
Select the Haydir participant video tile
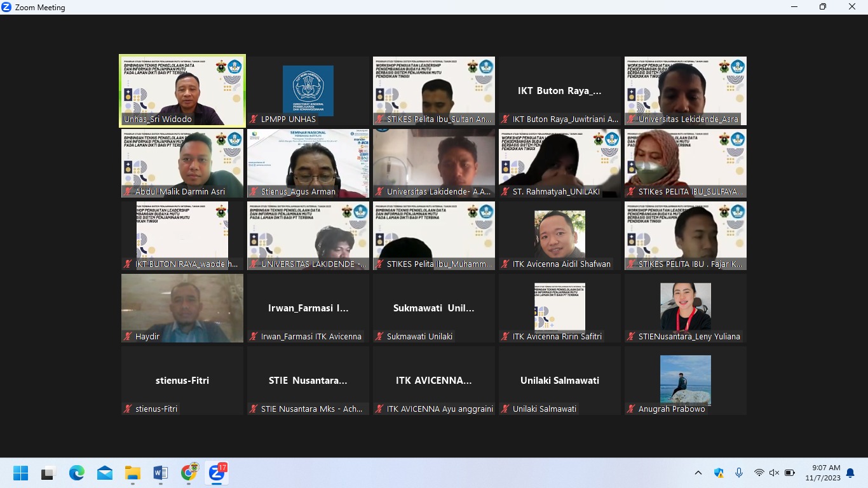182,308
